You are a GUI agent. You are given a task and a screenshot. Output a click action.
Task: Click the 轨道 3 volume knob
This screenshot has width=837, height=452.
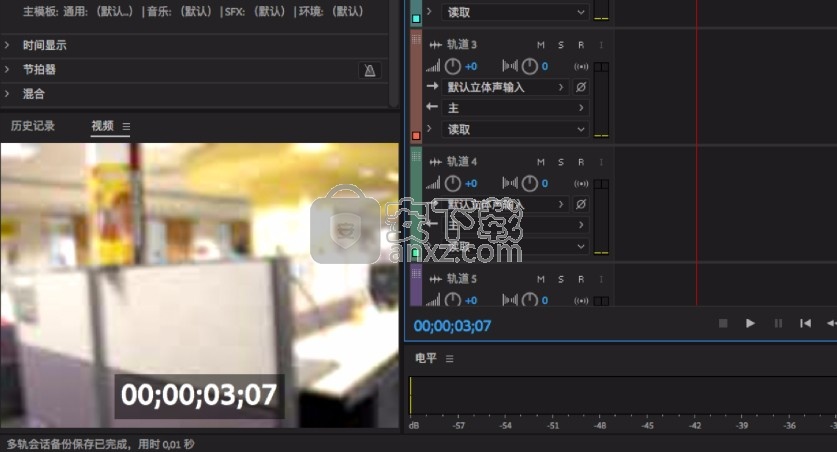pos(453,66)
